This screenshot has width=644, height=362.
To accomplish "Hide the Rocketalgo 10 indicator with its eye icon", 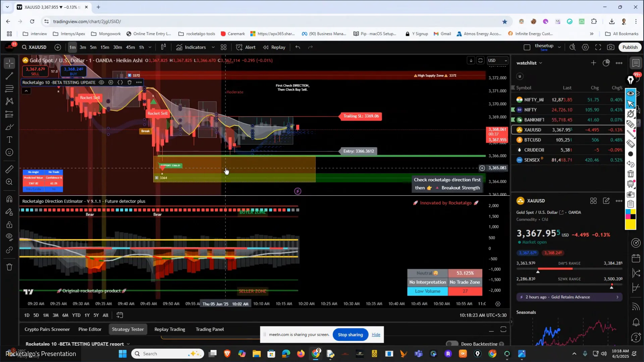I will [x=101, y=82].
